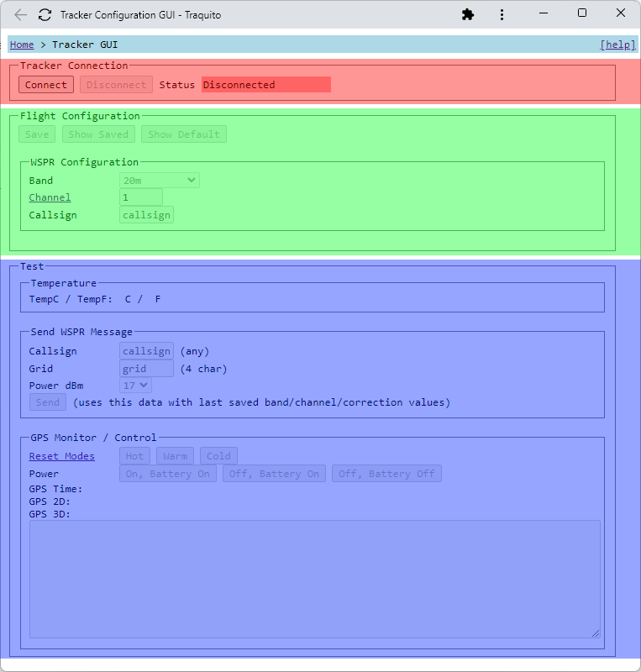Click the Hot reset mode button
Viewport: 641px width, 672px height.
134,456
